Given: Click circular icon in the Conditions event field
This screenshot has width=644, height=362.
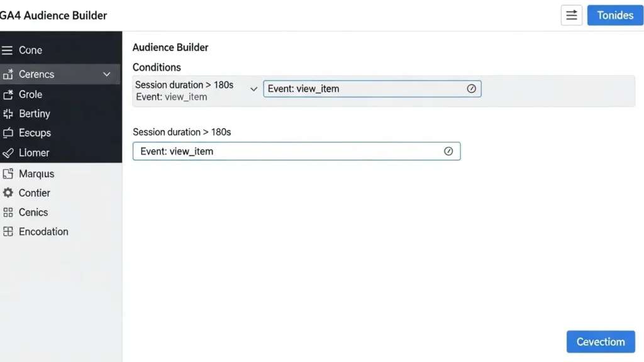Looking at the screenshot, I should pos(471,89).
